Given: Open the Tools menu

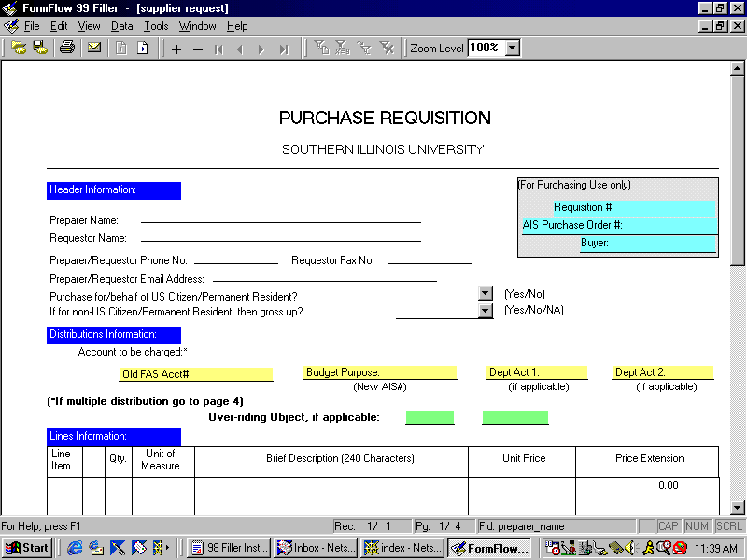Looking at the screenshot, I should pos(156,26).
